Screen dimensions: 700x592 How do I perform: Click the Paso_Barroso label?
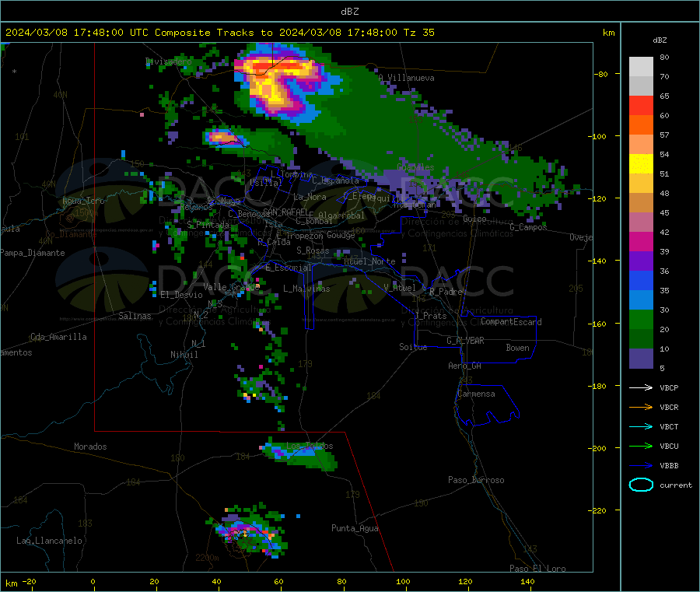pyautogui.click(x=476, y=480)
